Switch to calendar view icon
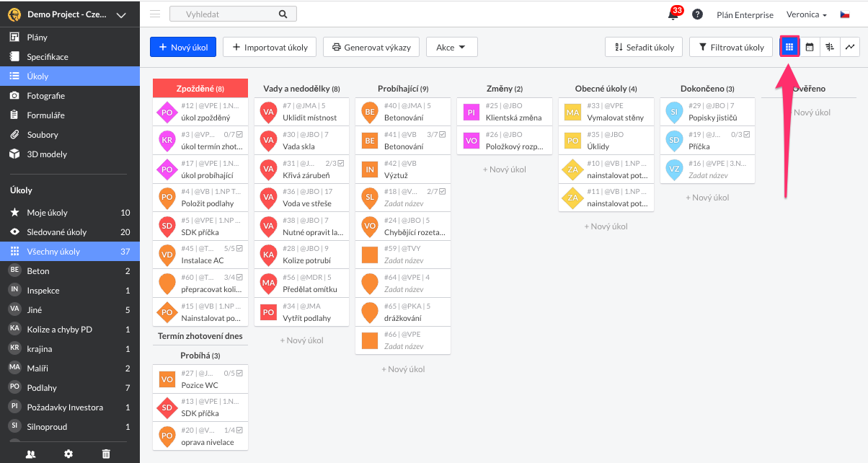 pos(810,48)
